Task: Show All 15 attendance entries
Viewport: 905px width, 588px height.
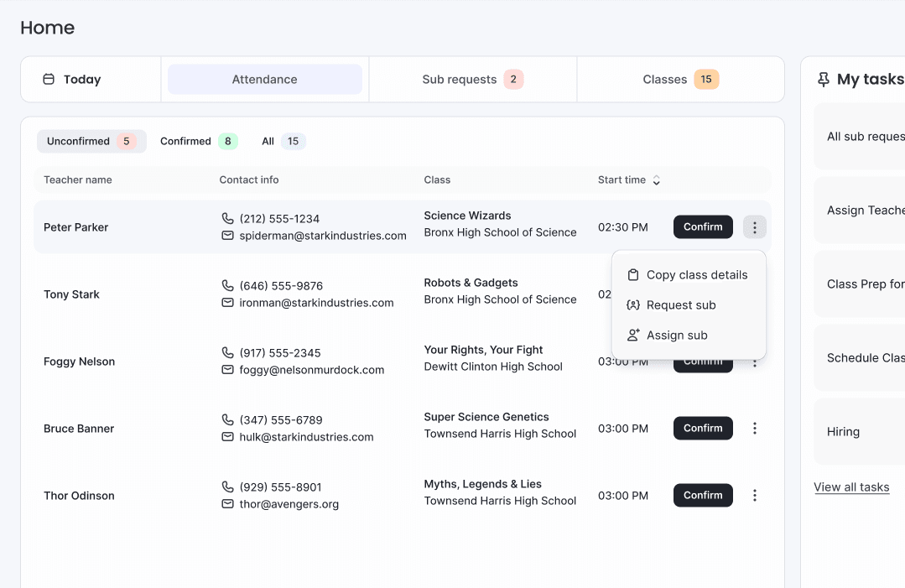Action: (x=283, y=142)
